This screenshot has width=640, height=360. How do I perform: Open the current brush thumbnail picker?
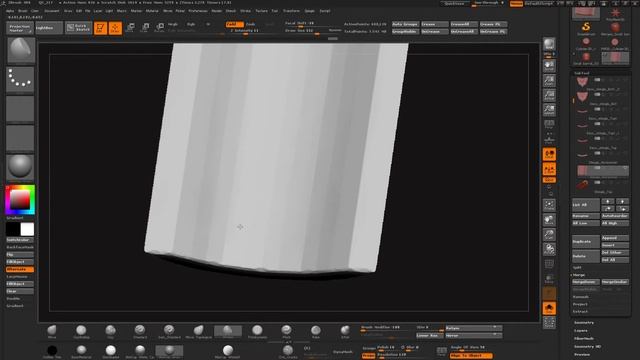point(20,50)
